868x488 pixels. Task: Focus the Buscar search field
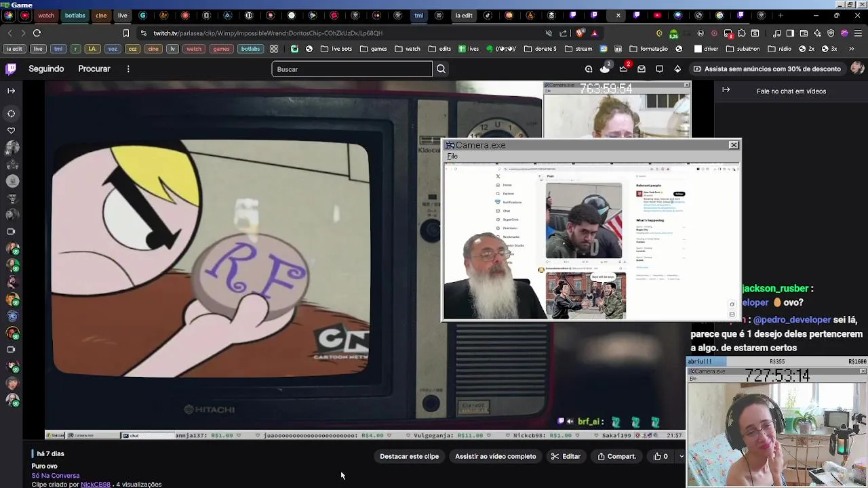352,69
